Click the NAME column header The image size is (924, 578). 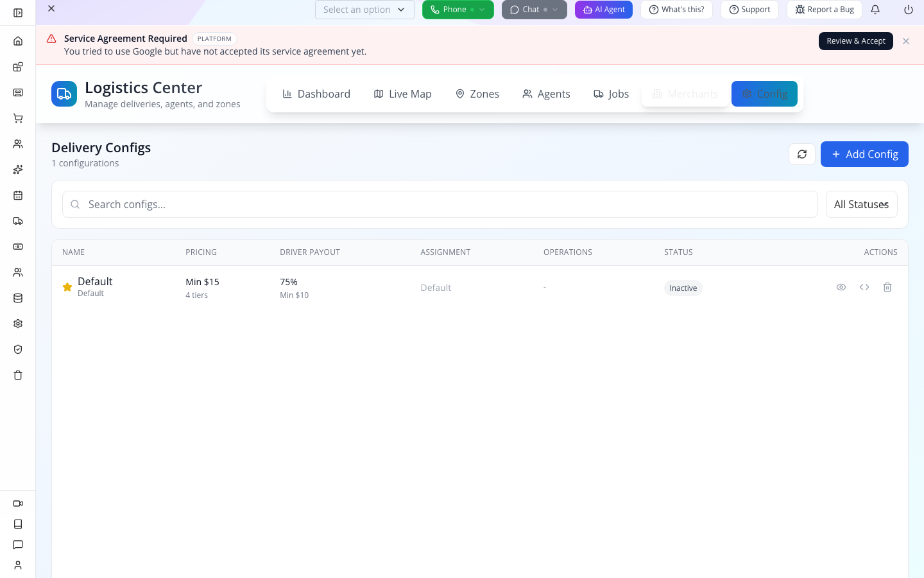point(73,252)
